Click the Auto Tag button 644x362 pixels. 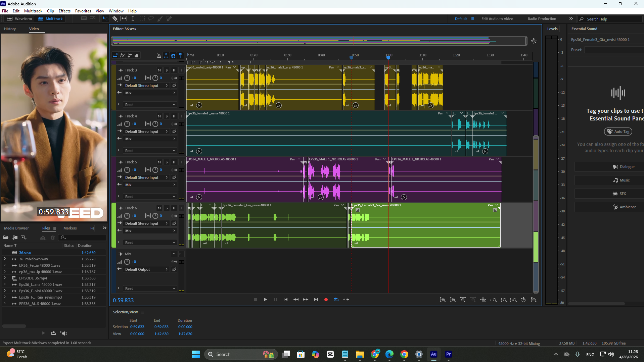[x=618, y=132]
